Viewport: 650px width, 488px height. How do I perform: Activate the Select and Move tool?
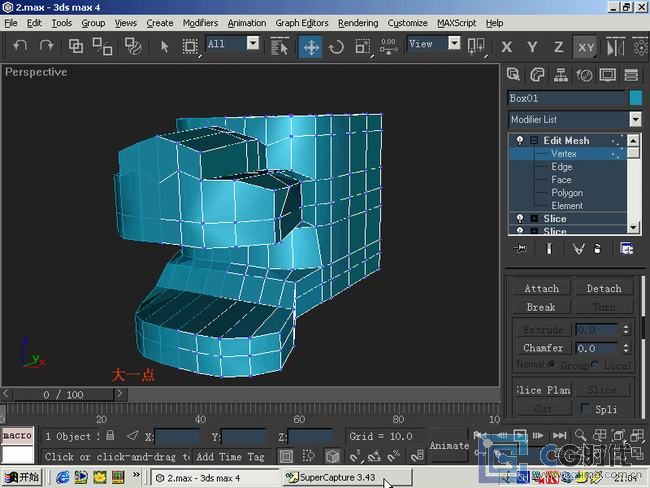tap(311, 47)
